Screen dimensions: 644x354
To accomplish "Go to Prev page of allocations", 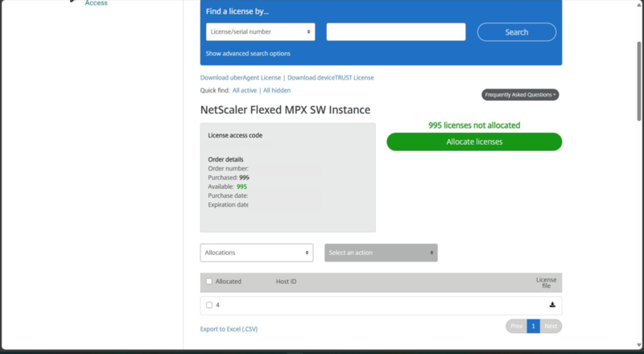I will click(516, 326).
